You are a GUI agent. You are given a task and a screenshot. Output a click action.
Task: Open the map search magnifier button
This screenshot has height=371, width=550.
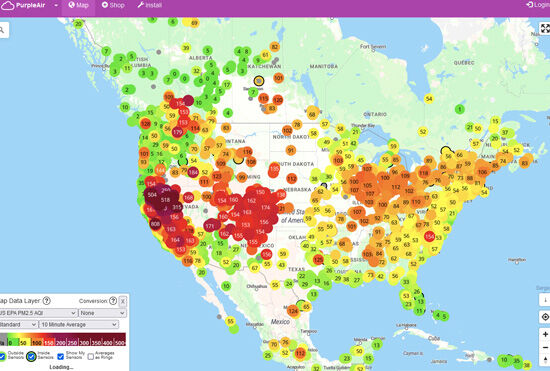(x=3, y=30)
